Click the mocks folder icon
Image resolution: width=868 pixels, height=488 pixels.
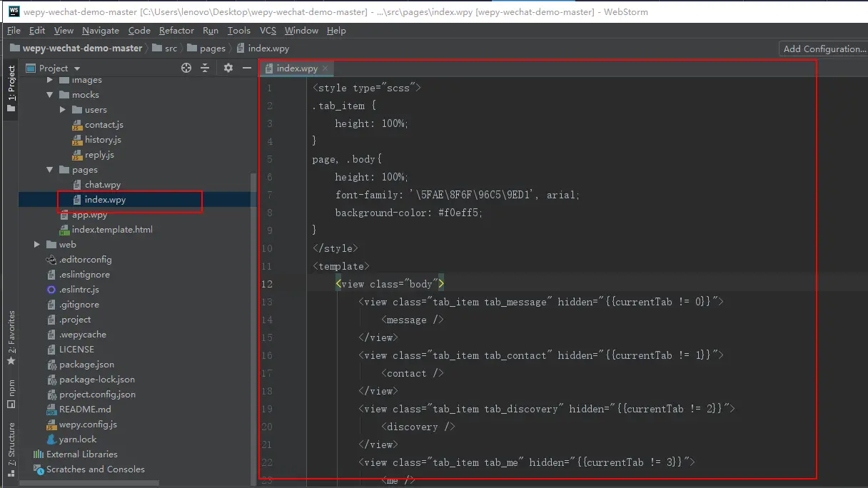coord(64,95)
